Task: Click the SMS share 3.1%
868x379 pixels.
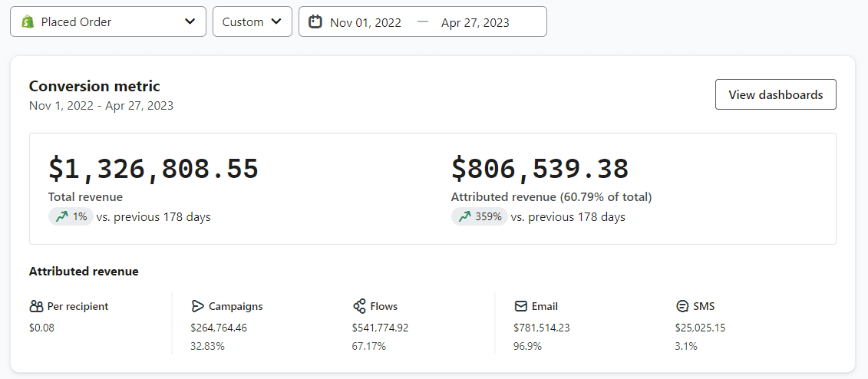Action: pyautogui.click(x=686, y=346)
